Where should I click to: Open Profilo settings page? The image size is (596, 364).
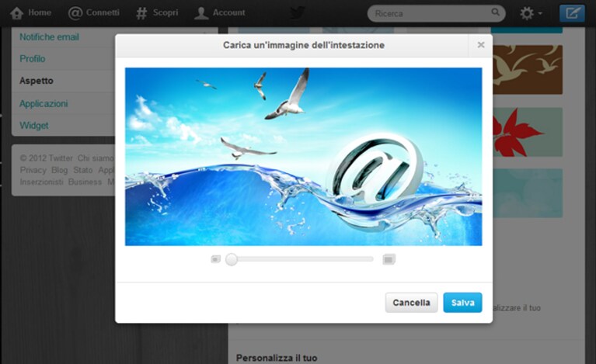(x=33, y=59)
